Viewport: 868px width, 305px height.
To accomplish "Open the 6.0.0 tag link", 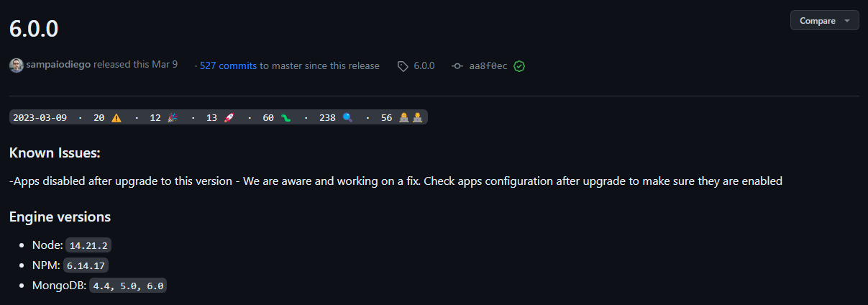I will tap(424, 66).
